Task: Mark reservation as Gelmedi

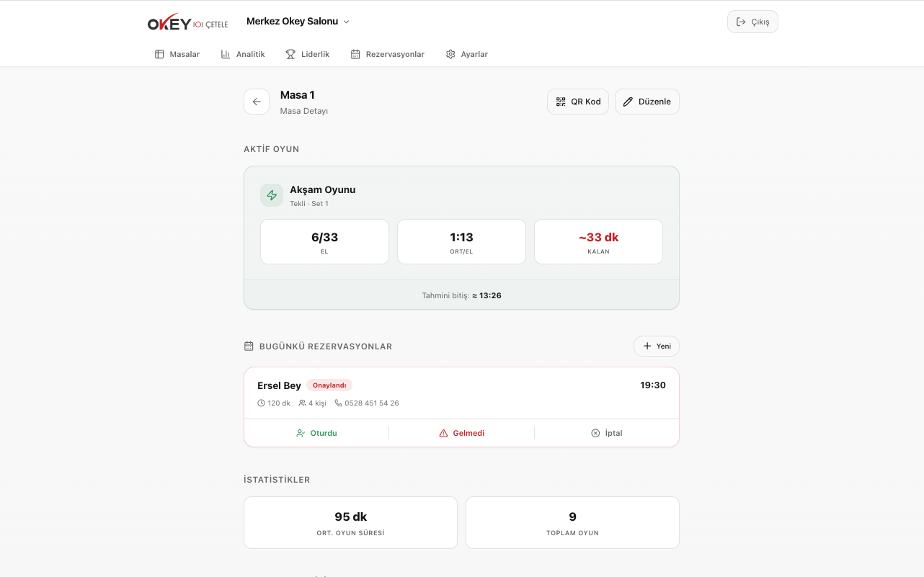Action: 461,433
